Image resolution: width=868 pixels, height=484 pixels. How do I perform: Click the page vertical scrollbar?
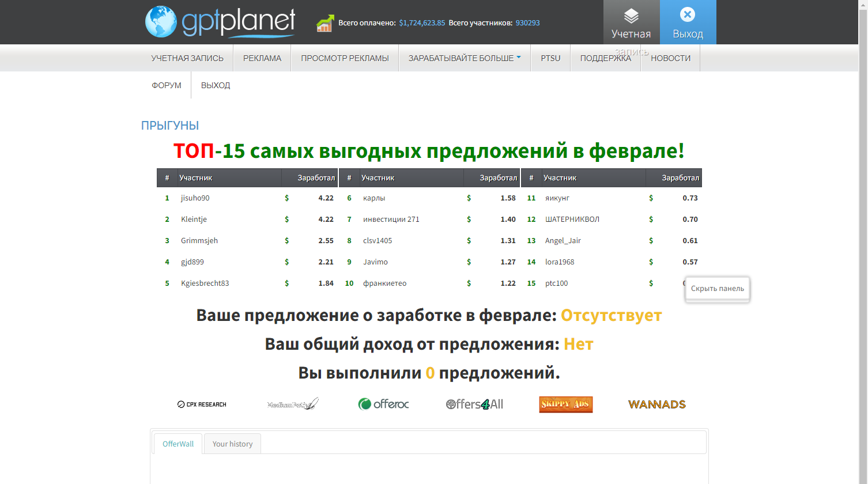863,242
